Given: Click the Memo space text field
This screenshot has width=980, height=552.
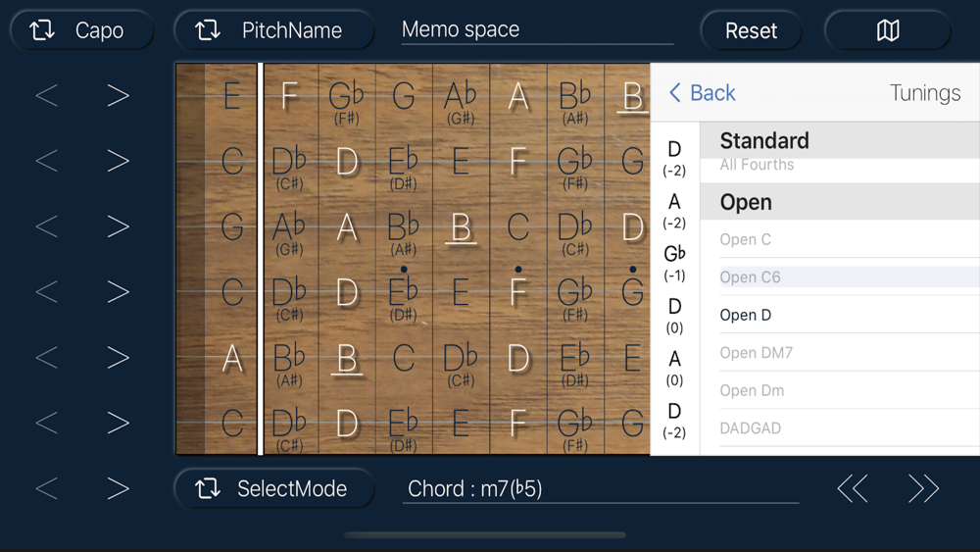Looking at the screenshot, I should point(537,30).
